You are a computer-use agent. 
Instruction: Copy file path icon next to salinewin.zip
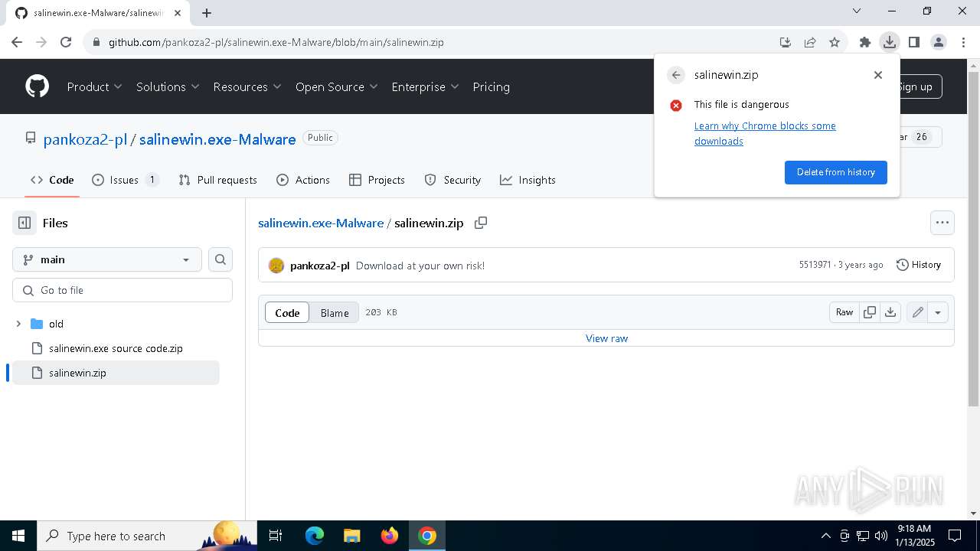pos(481,223)
